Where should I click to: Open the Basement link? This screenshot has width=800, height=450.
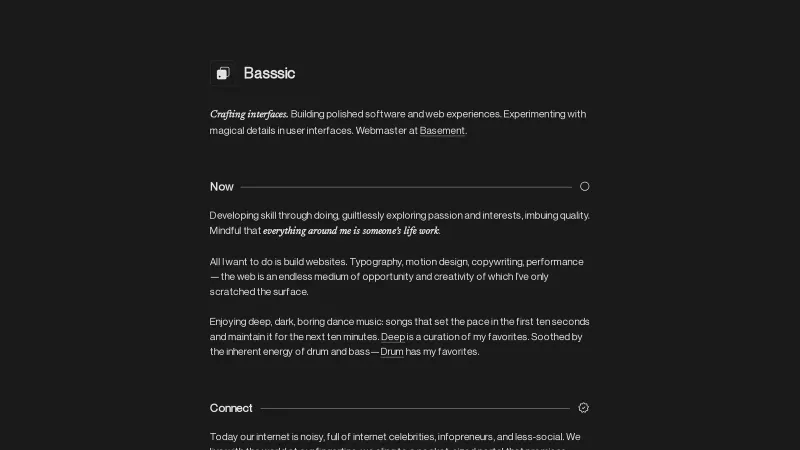pyautogui.click(x=442, y=131)
